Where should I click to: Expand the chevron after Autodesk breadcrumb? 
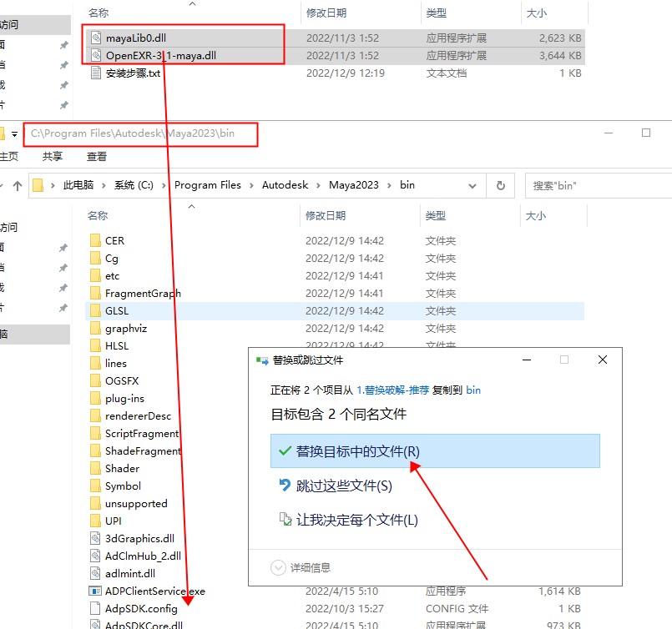point(318,185)
